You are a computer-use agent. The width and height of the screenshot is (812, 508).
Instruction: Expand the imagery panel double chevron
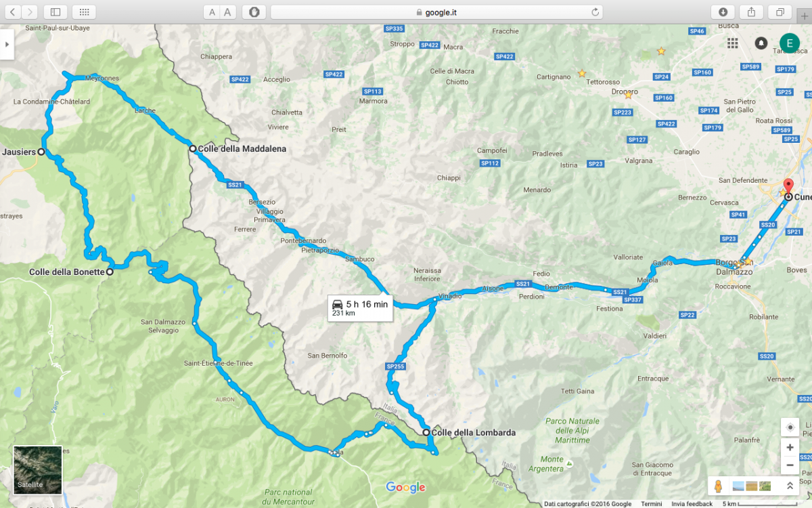[789, 486]
